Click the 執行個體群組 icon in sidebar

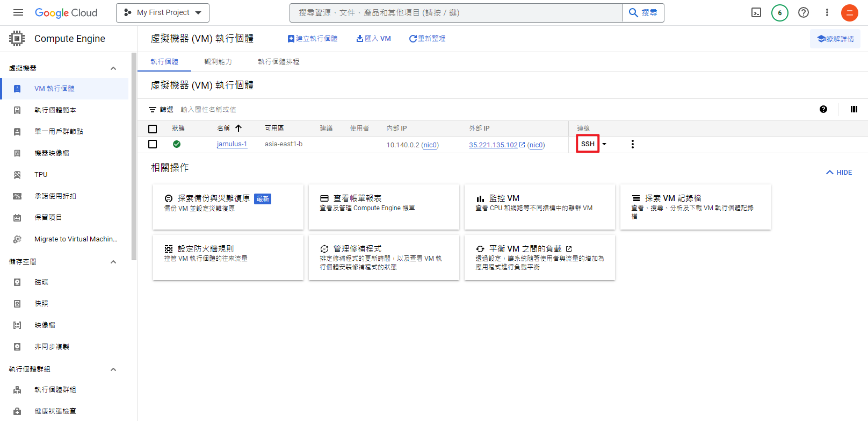click(17, 390)
